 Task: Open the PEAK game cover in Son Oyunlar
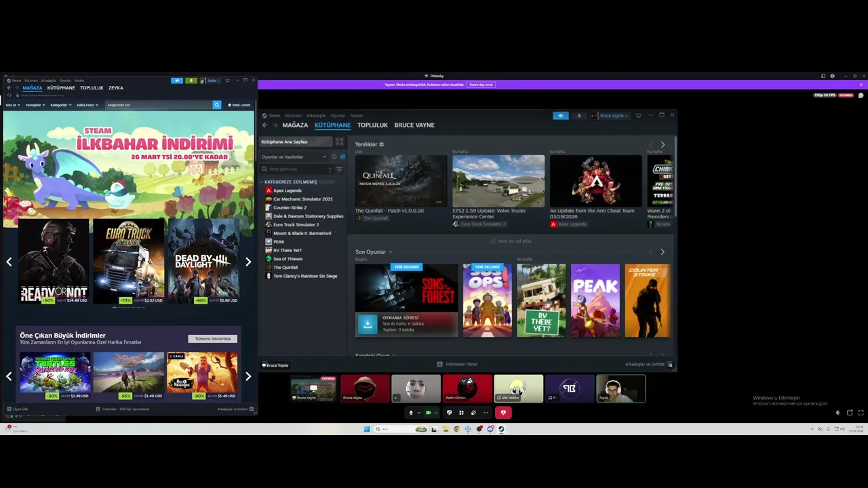[595, 300]
